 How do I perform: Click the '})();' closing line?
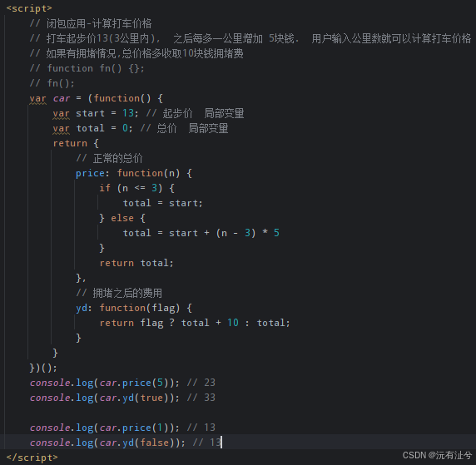[43, 368]
